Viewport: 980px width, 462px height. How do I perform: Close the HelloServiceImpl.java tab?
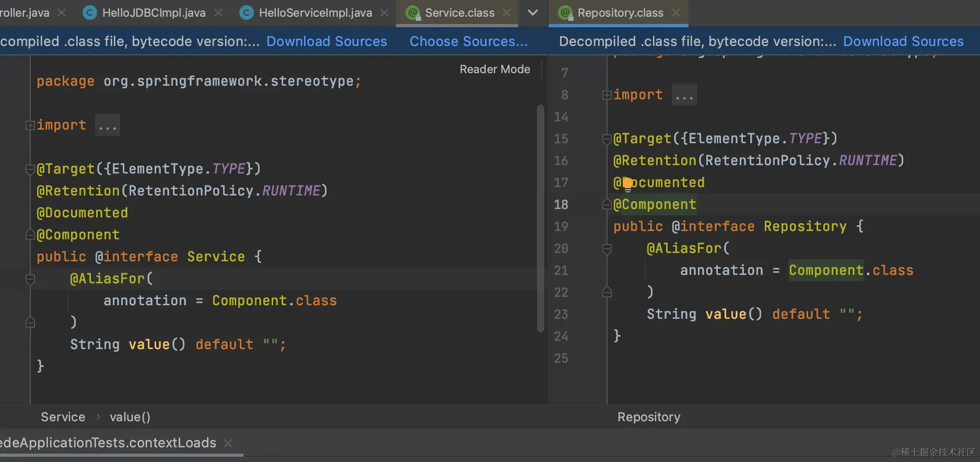[384, 13]
